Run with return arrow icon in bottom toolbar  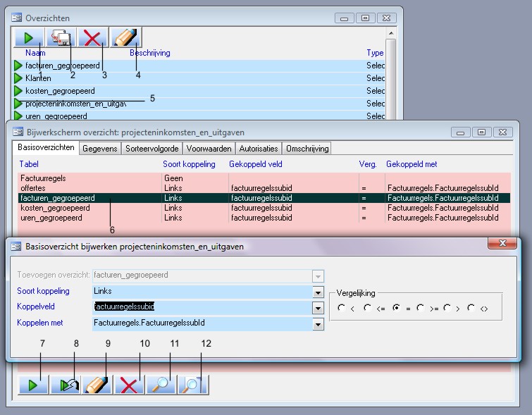point(65,385)
